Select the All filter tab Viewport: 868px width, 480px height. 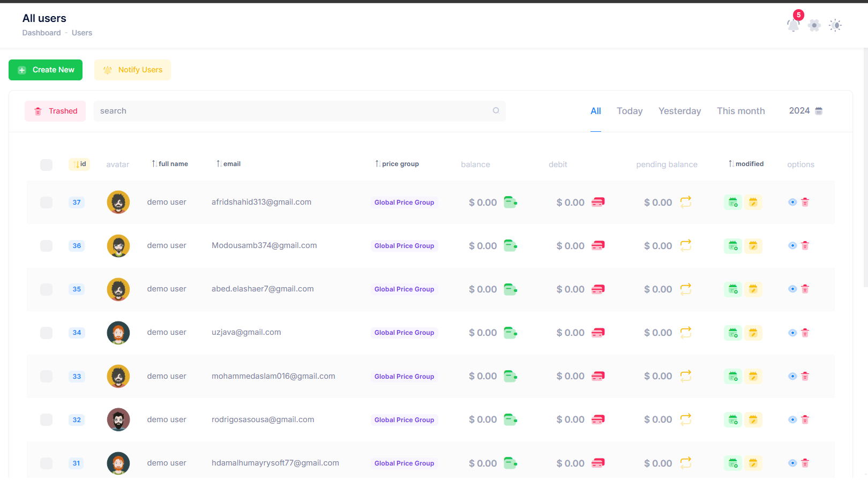[x=596, y=111]
